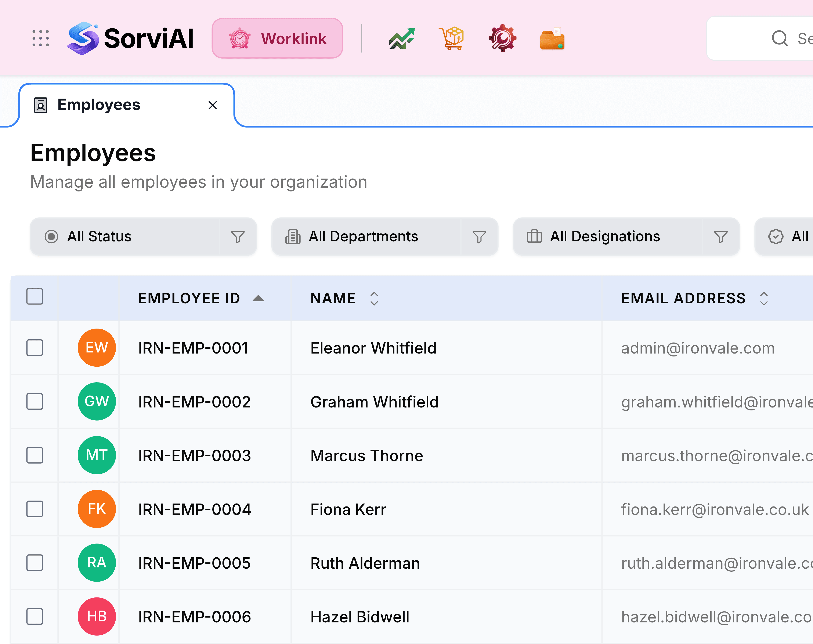Screen dimensions: 813x644
Task: Select the Eleanor Whitfield row checkbox
Action: (x=35, y=348)
